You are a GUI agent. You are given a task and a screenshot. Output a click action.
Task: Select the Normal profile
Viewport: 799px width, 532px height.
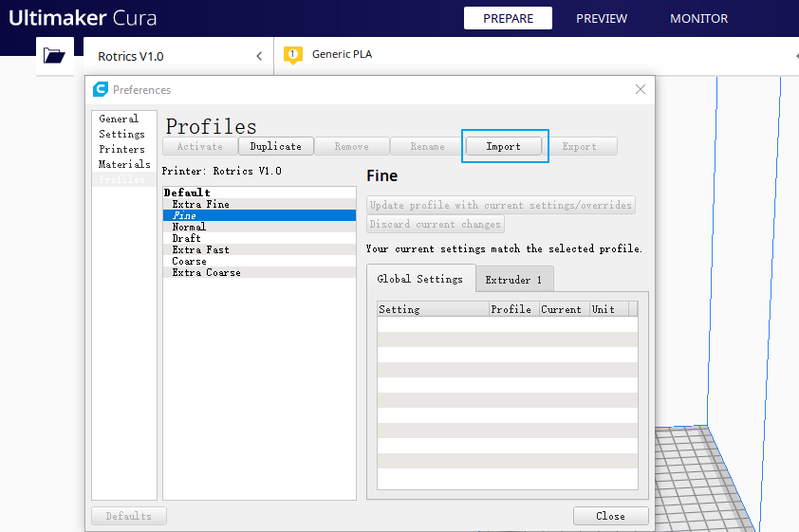[x=259, y=227]
